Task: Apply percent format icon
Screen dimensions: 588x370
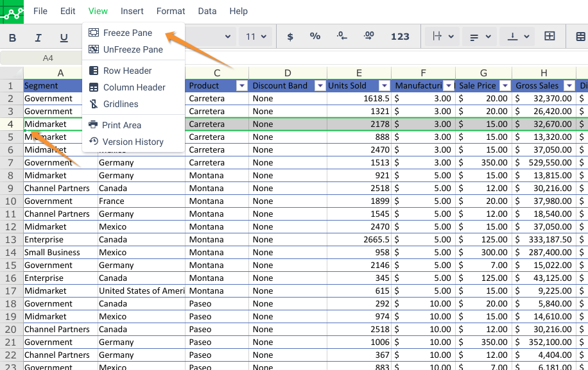Action: click(x=315, y=37)
